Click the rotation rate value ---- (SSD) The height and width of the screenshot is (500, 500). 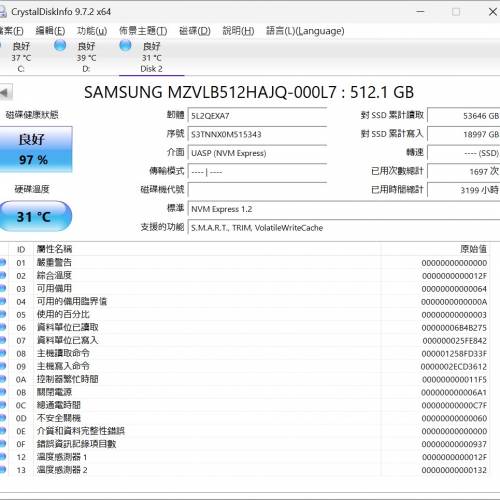pyautogui.click(x=464, y=153)
